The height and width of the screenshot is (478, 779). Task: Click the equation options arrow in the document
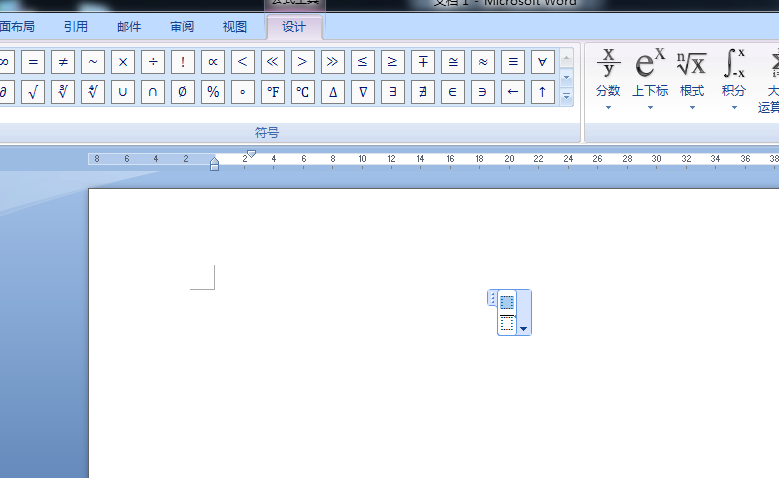click(524, 326)
